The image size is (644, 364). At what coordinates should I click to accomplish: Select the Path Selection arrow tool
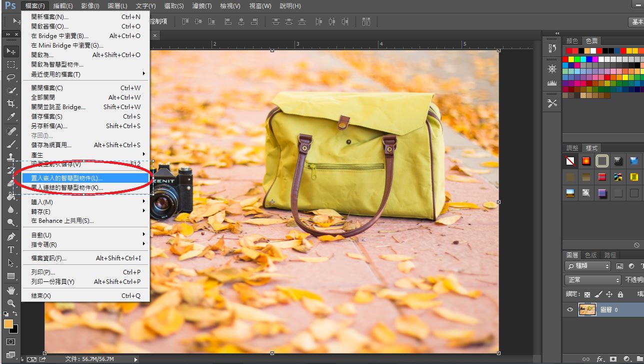tap(11, 262)
